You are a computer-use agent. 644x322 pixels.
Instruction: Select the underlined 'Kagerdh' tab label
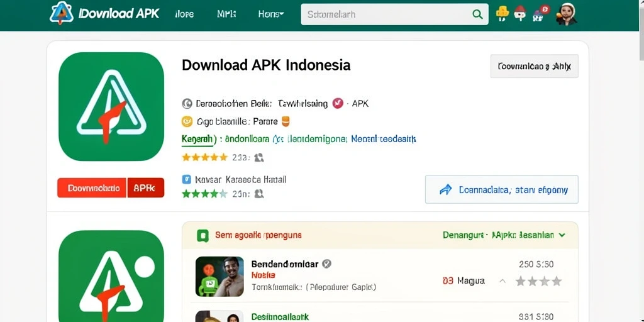coord(198,139)
